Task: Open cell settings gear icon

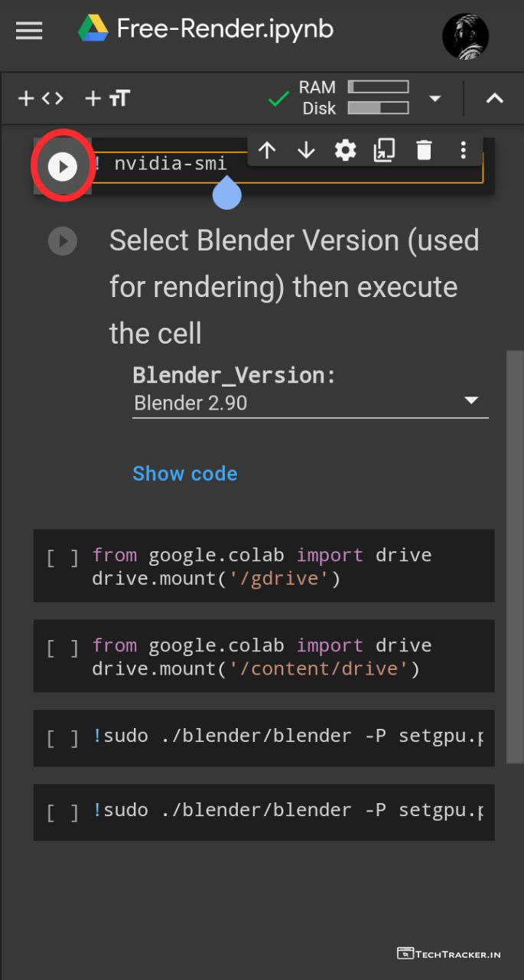Action: coord(346,150)
